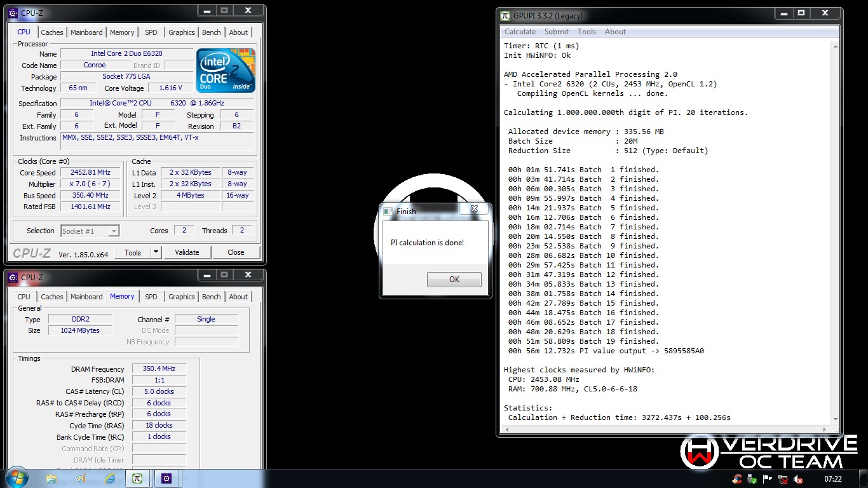868x488 pixels.
Task: Launch Internet Explorer from the taskbar
Action: [110, 478]
